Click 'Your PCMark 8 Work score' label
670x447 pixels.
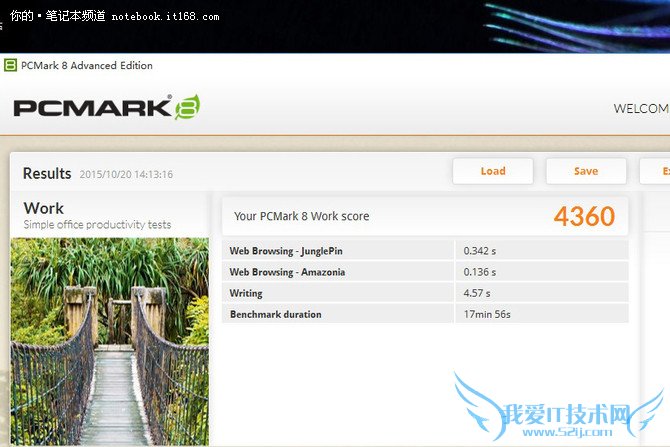pos(301,216)
